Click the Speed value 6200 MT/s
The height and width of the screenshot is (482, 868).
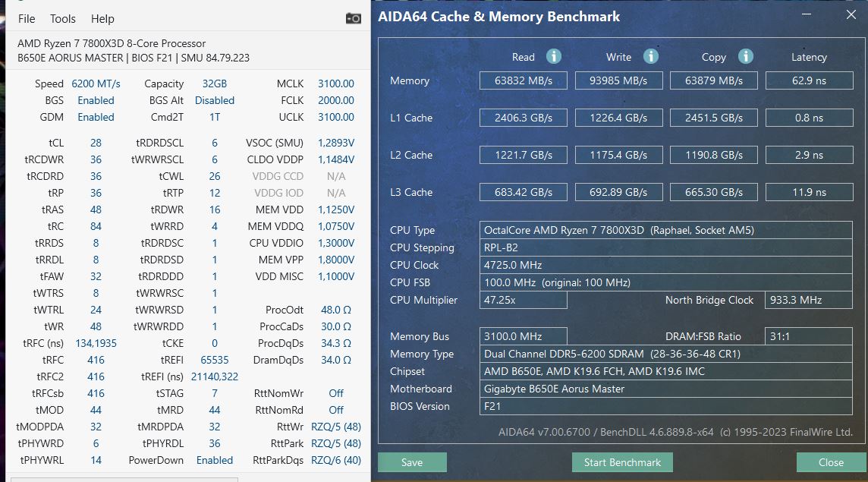click(96, 83)
